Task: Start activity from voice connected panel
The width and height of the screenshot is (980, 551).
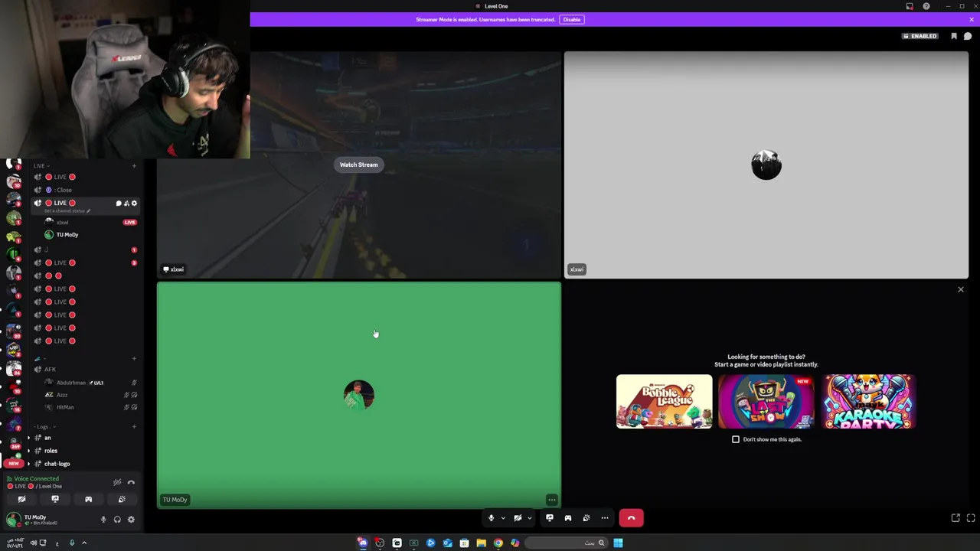Action: coord(88,499)
